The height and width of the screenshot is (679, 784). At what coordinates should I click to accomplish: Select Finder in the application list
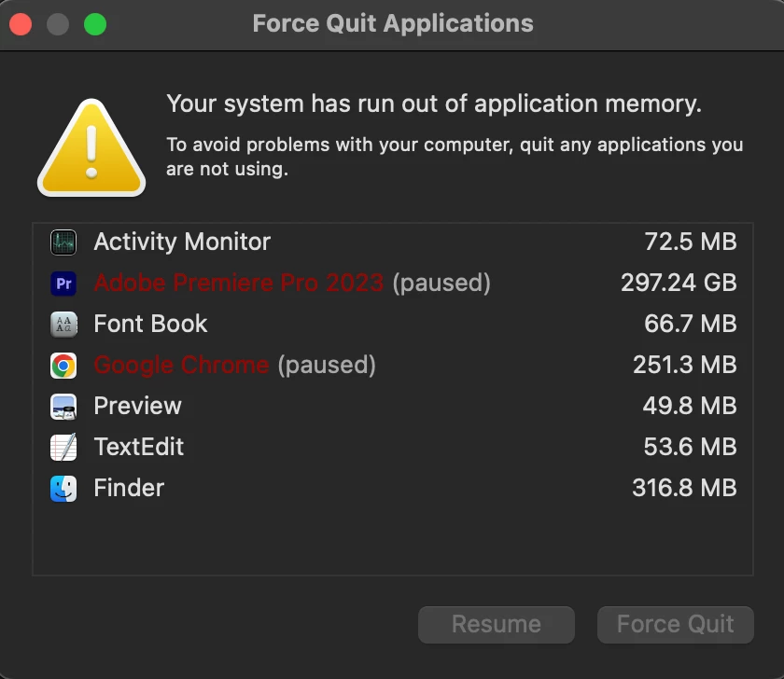tap(393, 488)
